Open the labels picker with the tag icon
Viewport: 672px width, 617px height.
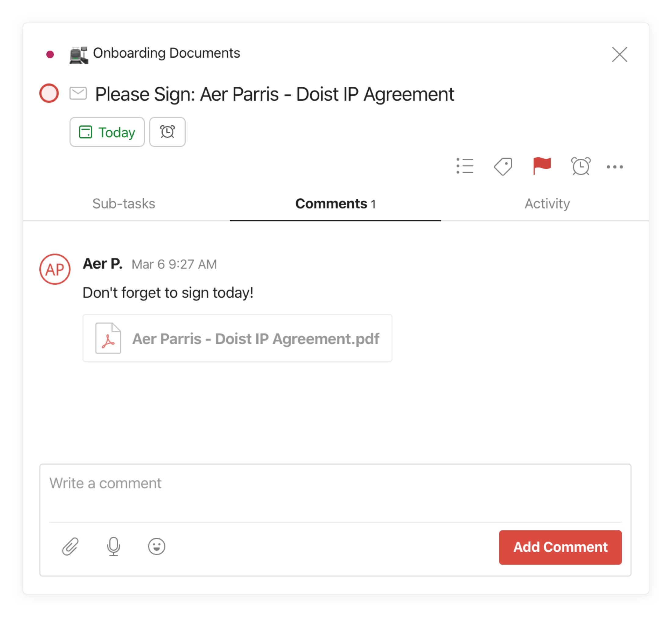[503, 166]
